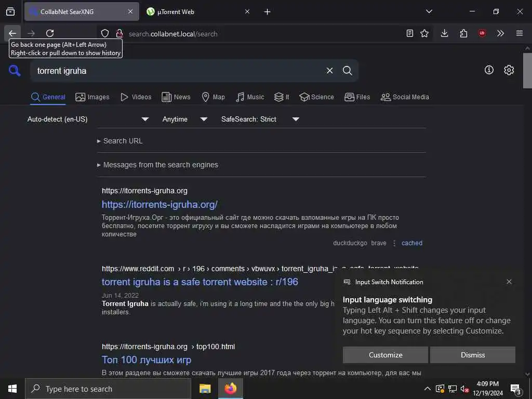The image size is (532, 399).
Task: Submit search with magnifier button
Action: [348, 71]
